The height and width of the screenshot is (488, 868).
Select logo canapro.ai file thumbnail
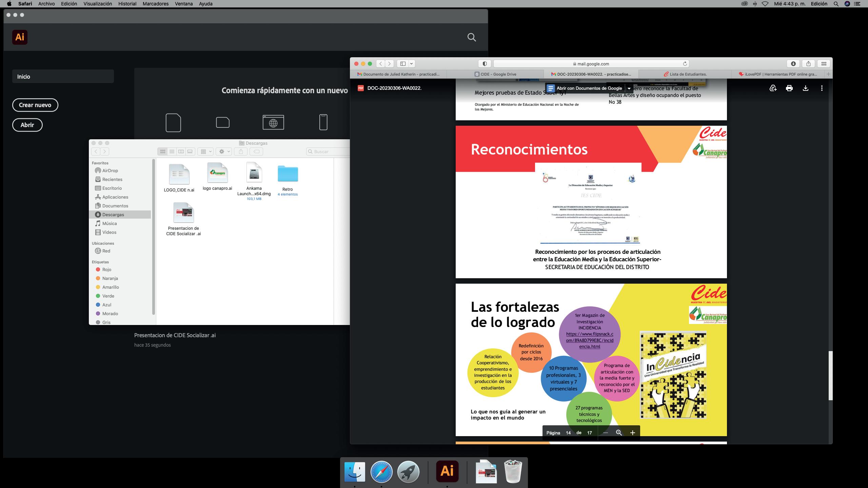pyautogui.click(x=217, y=173)
